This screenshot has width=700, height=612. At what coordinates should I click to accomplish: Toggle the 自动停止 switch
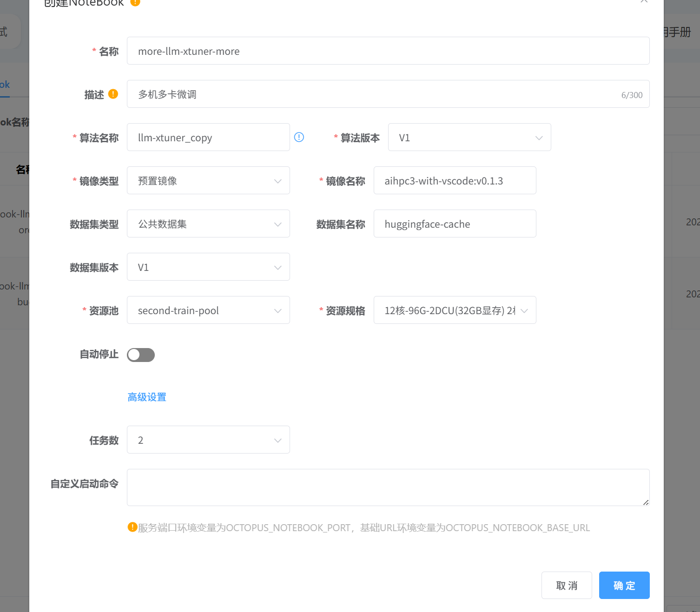coord(141,355)
